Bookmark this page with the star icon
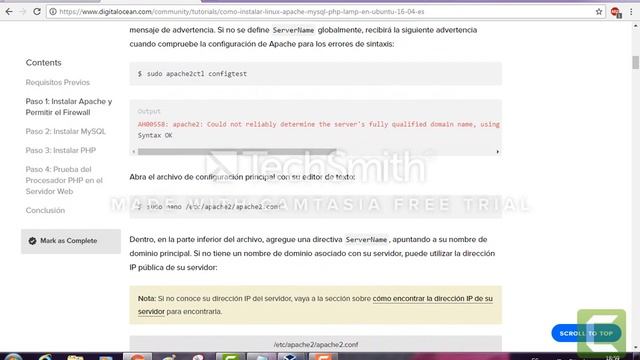 click(x=599, y=12)
